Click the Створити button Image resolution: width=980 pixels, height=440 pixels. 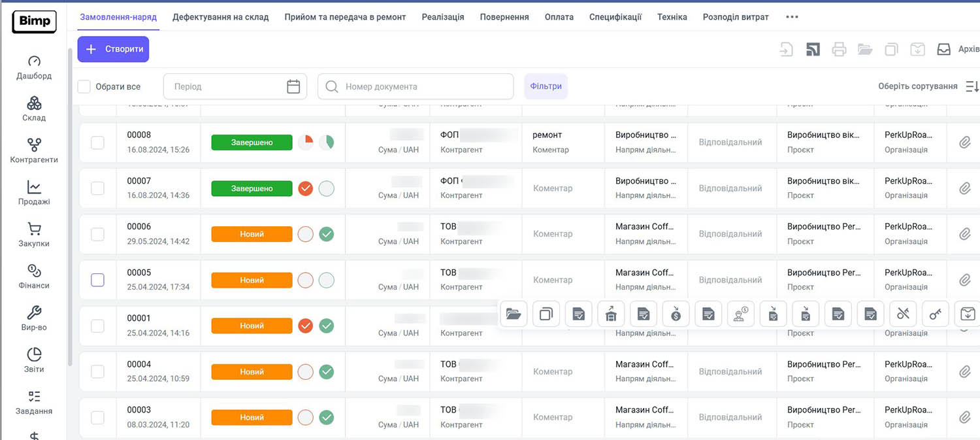click(x=113, y=49)
